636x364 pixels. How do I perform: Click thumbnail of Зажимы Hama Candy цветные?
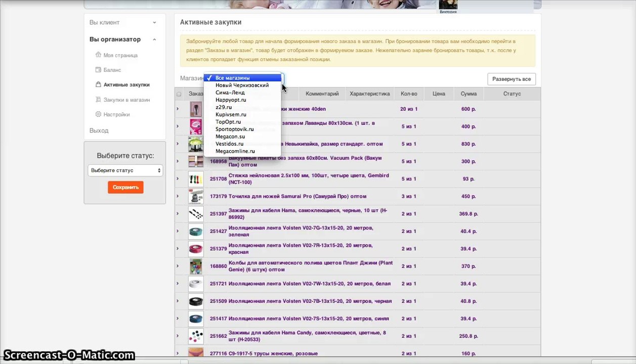point(196,336)
